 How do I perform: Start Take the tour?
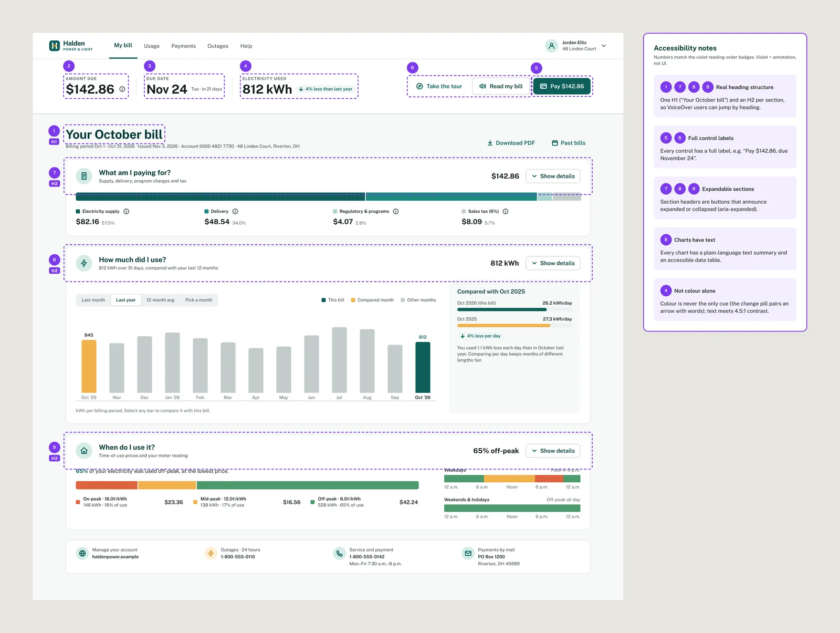(x=439, y=86)
